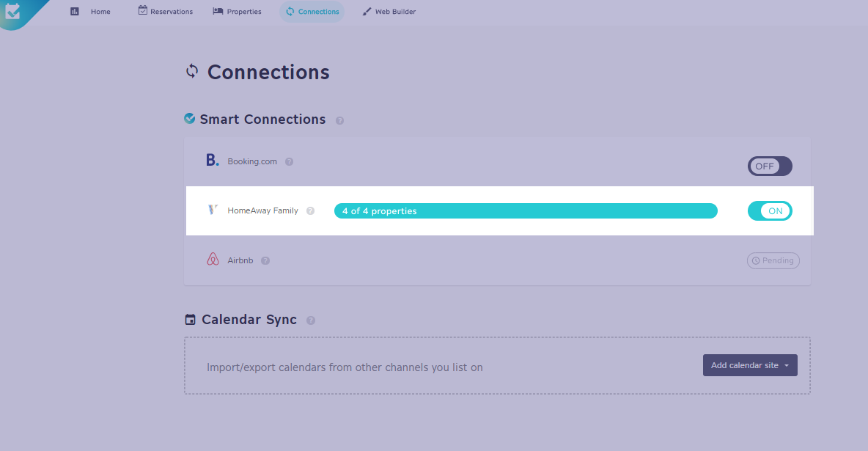This screenshot has width=868, height=451.
Task: Click the Airbnb label
Action: [x=240, y=260]
